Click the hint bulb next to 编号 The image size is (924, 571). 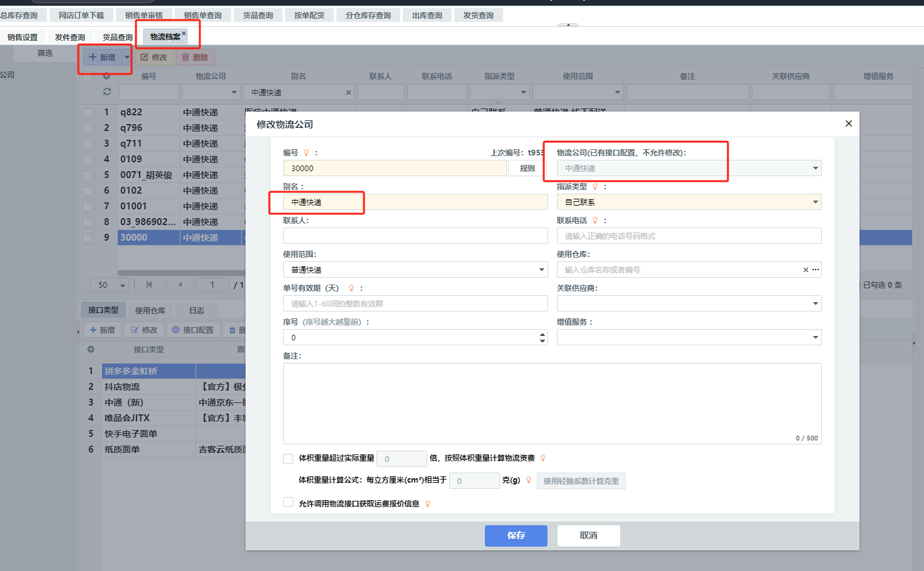coord(306,153)
